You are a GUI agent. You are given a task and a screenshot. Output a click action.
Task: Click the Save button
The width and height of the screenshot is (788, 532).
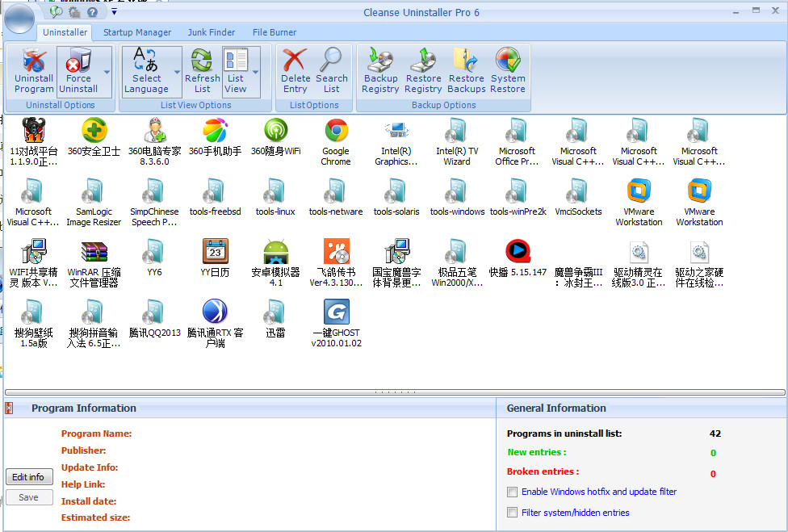tap(28, 496)
